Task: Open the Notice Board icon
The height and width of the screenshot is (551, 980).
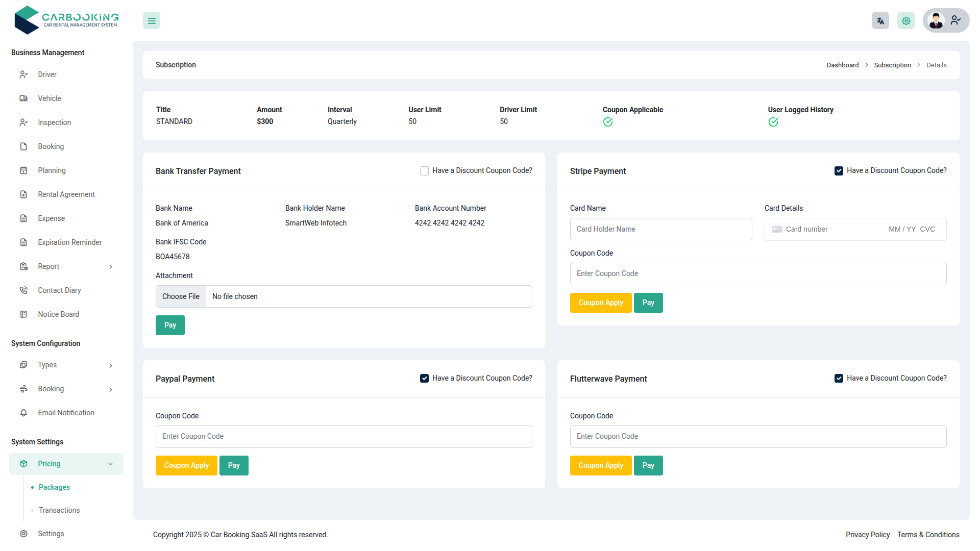Action: [23, 314]
